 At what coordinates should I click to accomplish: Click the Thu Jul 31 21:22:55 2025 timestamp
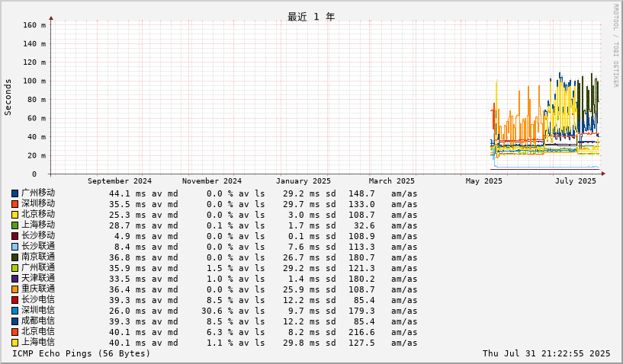coord(546,353)
